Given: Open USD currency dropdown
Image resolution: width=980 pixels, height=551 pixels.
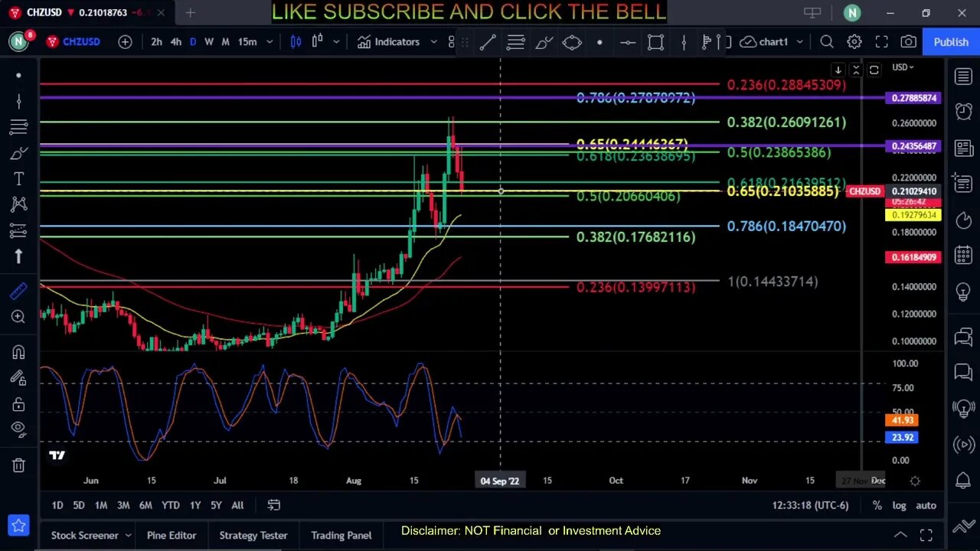Looking at the screenshot, I should click(x=903, y=67).
